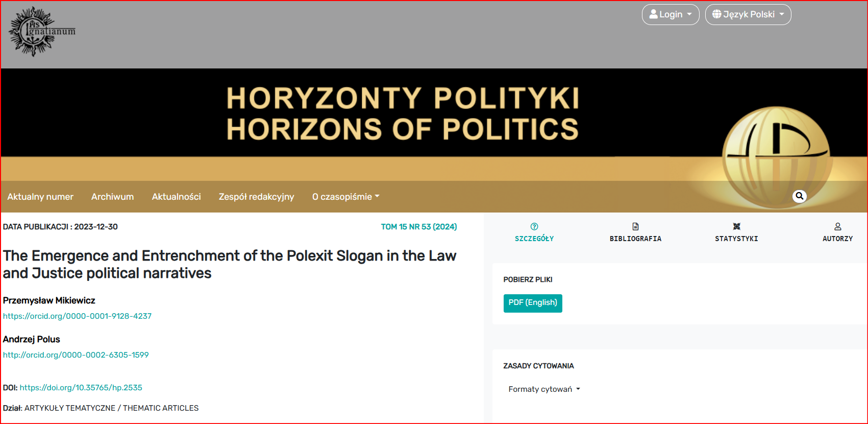Screen dimensions: 868x424
Task: Open the Archiwum menu item
Action: tap(112, 197)
